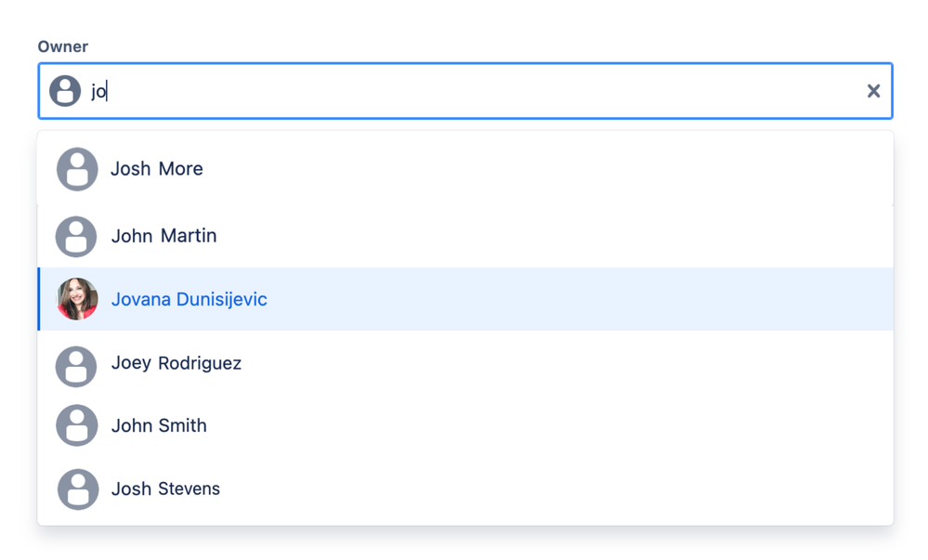928x560 pixels.
Task: Click John Smith's avatar icon
Action: [x=76, y=426]
